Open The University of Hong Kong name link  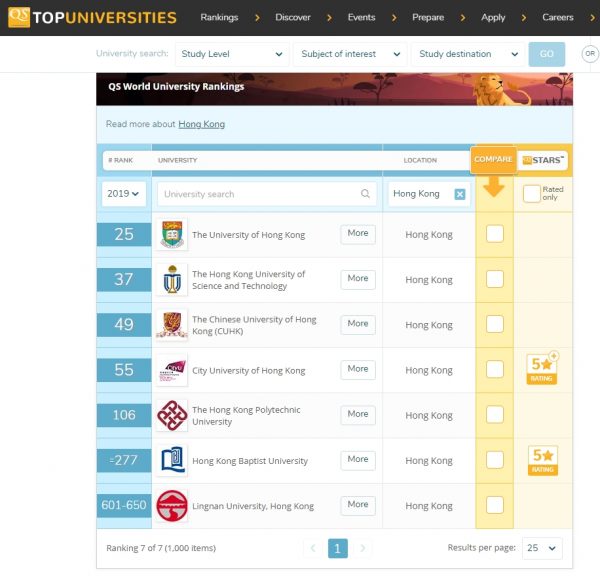tap(248, 235)
